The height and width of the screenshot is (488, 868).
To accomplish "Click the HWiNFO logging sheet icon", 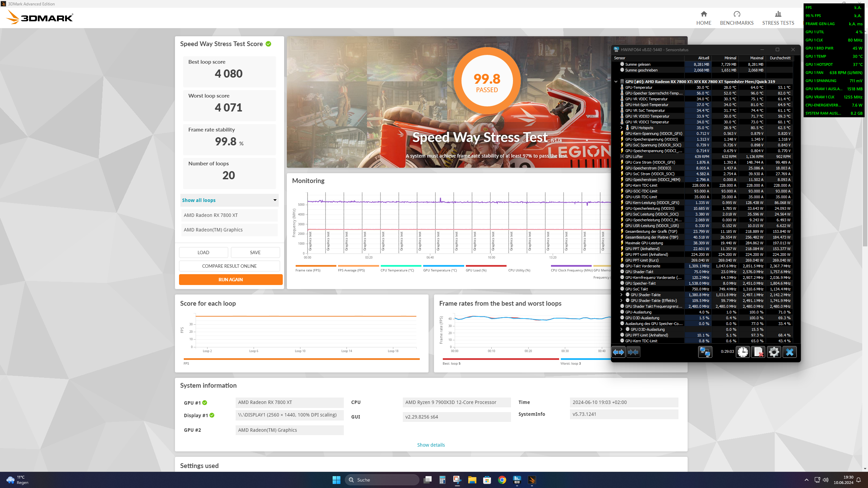I will pyautogui.click(x=758, y=352).
